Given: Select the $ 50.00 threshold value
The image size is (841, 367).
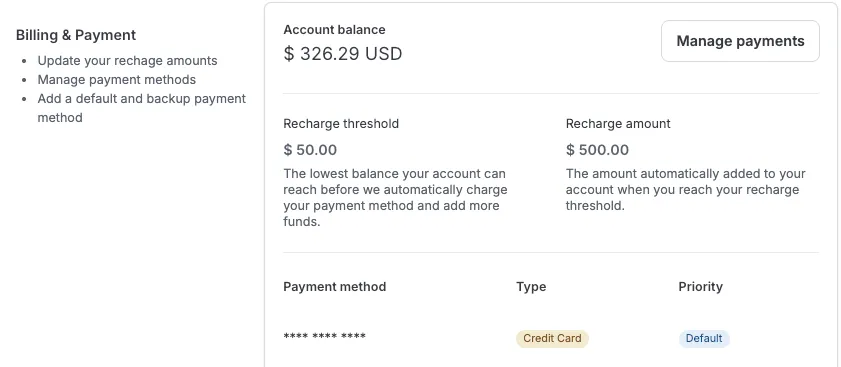Looking at the screenshot, I should click(x=310, y=150).
